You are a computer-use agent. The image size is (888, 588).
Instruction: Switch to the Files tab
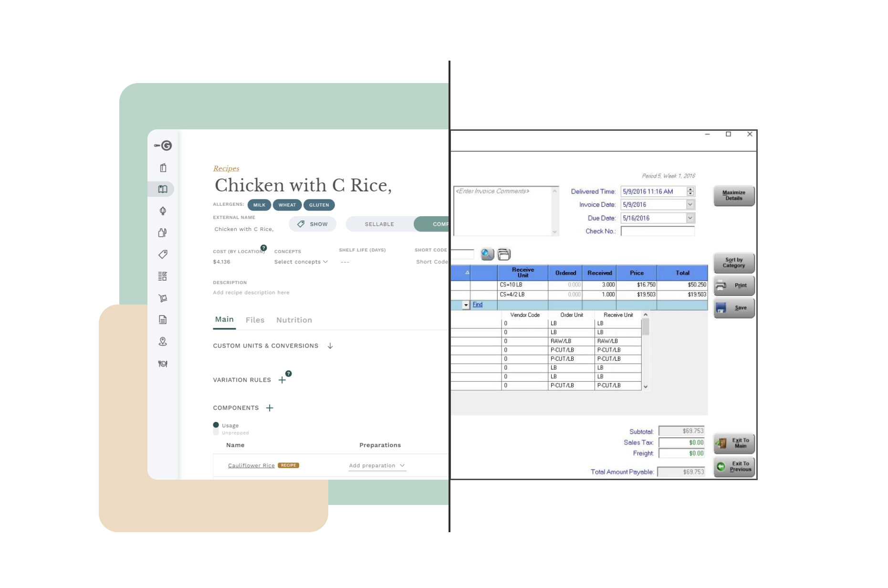(x=255, y=320)
